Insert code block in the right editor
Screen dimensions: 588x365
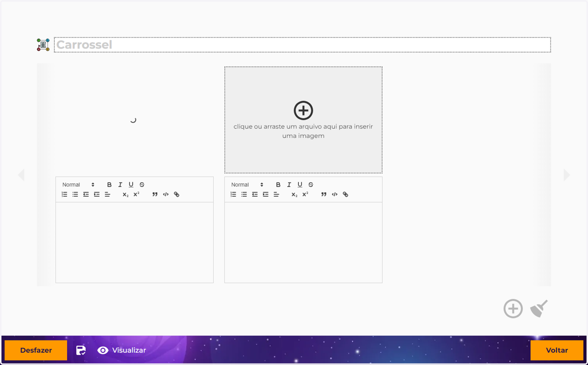tap(335, 194)
